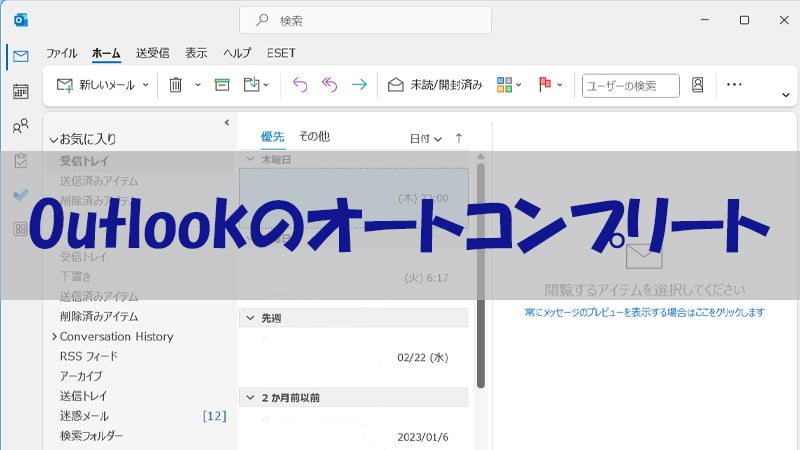Open the Move dropdown arrow
The height and width of the screenshot is (450, 800).
point(266,85)
